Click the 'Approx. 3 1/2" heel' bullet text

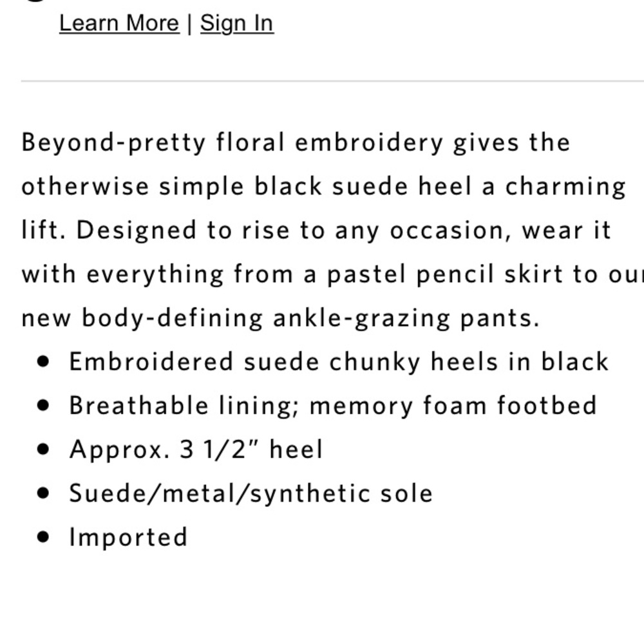click(x=196, y=450)
